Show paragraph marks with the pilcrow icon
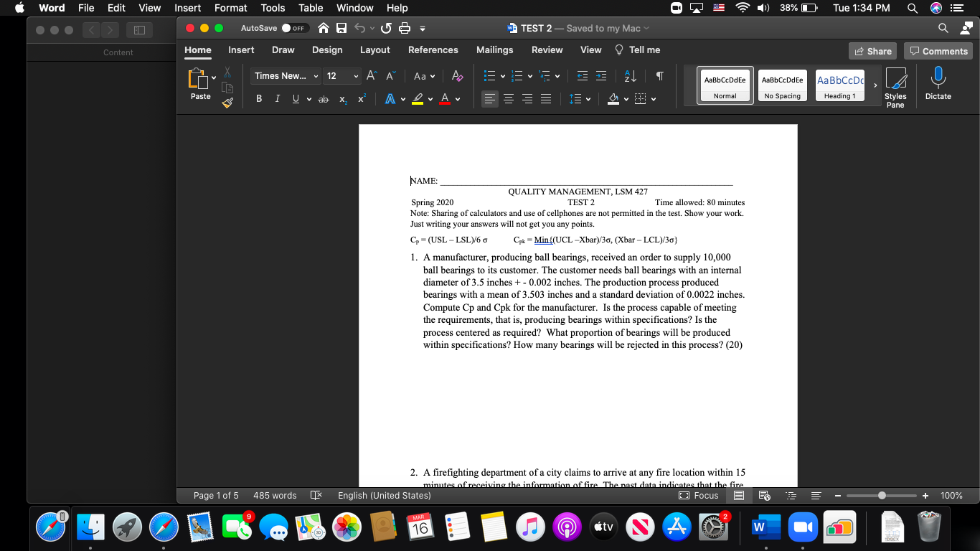Viewport: 980px width, 551px height. coord(659,75)
